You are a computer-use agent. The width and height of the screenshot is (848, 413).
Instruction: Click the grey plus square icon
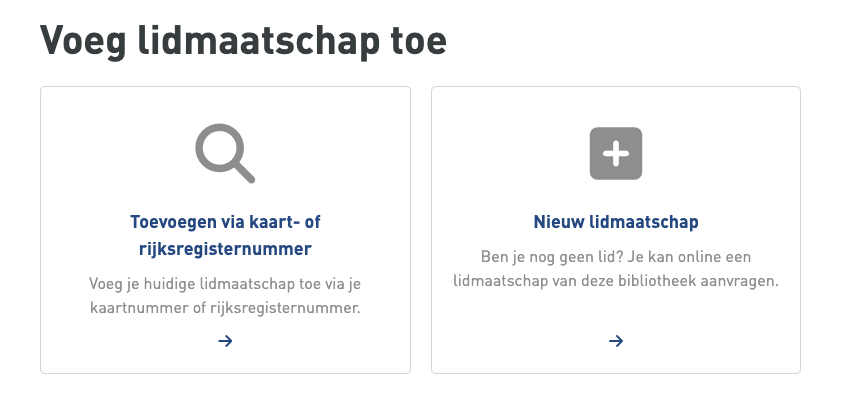tap(615, 154)
